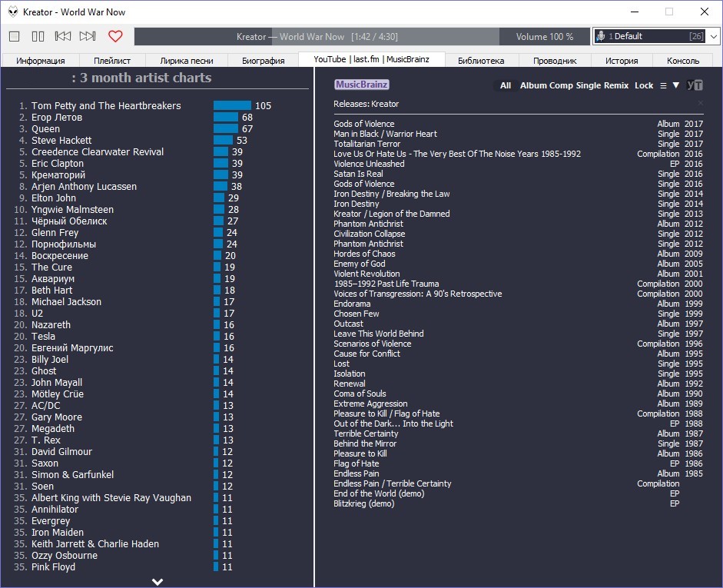723x588 pixels.
Task: Click the MusicBrainz logo badge
Action: coord(361,85)
